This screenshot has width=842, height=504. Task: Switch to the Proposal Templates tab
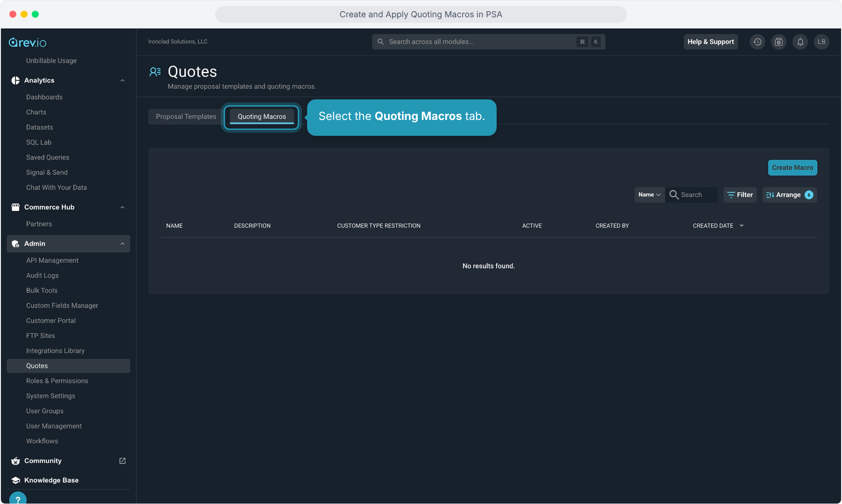(x=186, y=117)
